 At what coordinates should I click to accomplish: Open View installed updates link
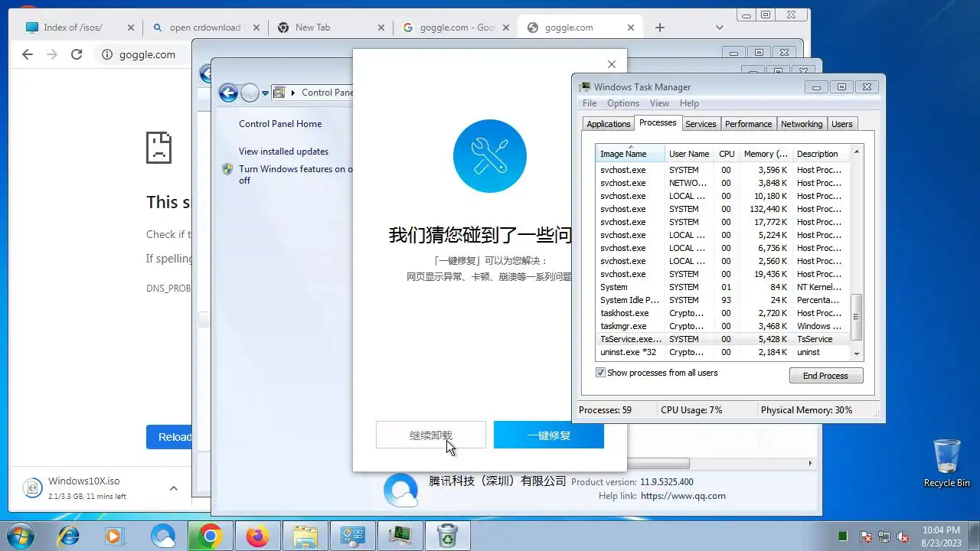(x=283, y=152)
